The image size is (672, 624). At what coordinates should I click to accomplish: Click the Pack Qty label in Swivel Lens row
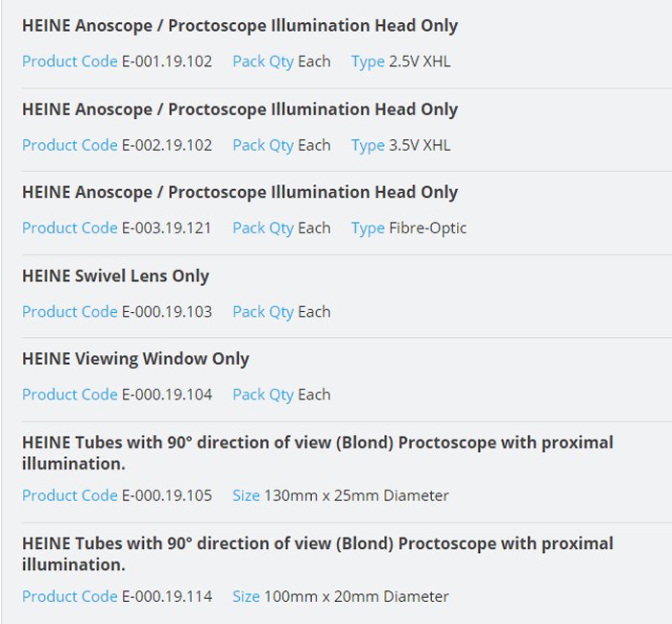coord(263,311)
